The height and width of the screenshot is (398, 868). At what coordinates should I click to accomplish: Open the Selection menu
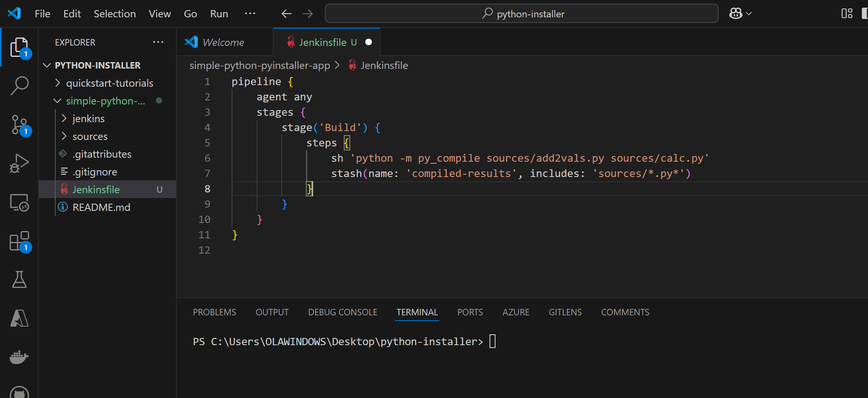click(115, 14)
